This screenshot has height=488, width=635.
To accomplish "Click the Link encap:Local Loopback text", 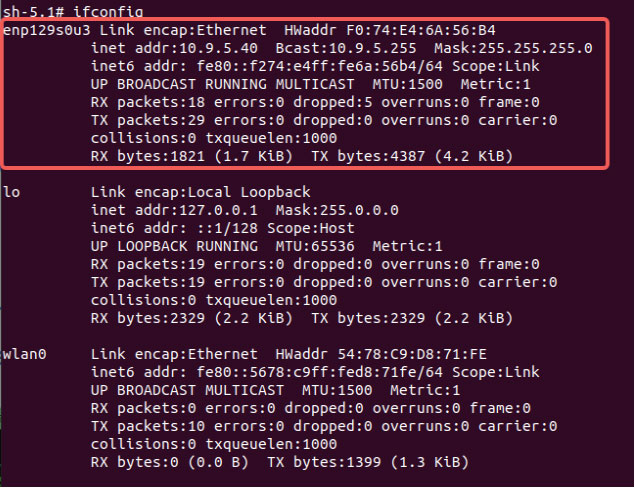I will point(200,192).
